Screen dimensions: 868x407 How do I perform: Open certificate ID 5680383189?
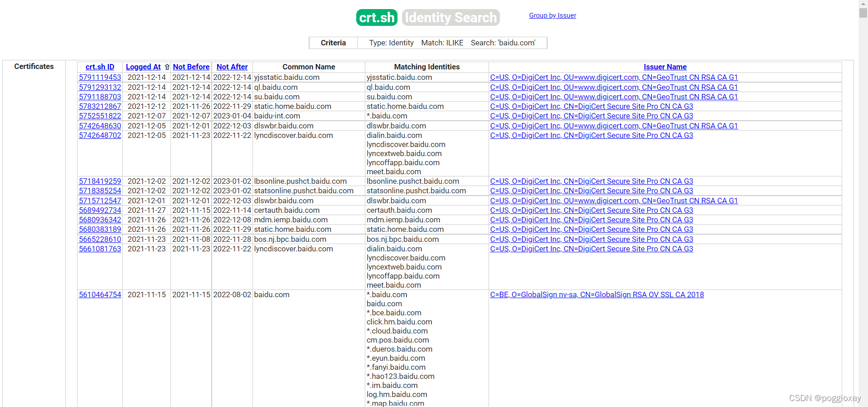pyautogui.click(x=100, y=229)
